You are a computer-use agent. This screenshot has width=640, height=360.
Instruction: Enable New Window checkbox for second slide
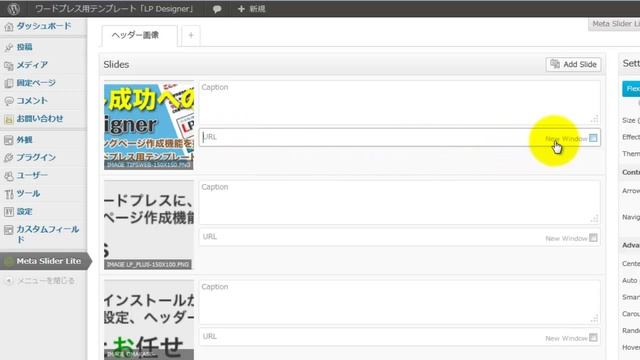593,238
